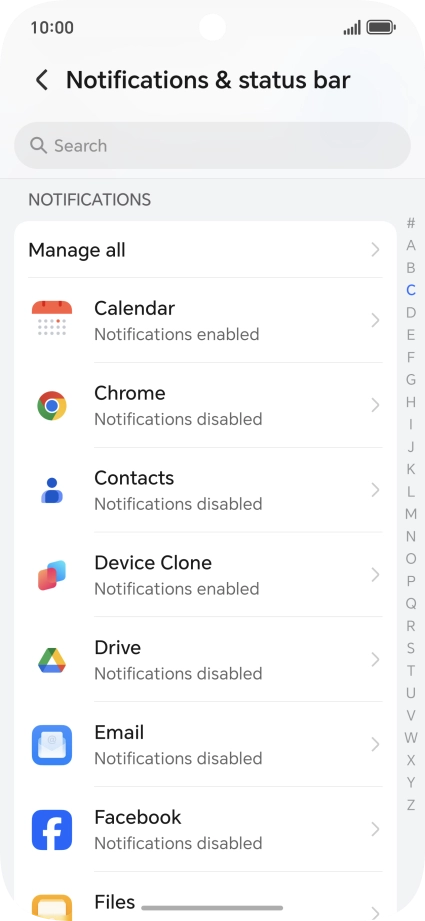Open Email notifications disabled entry
The image size is (425, 921).
205,744
